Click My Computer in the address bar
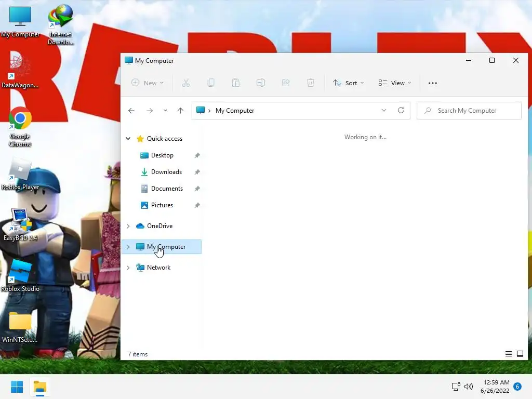532x399 pixels. click(235, 111)
